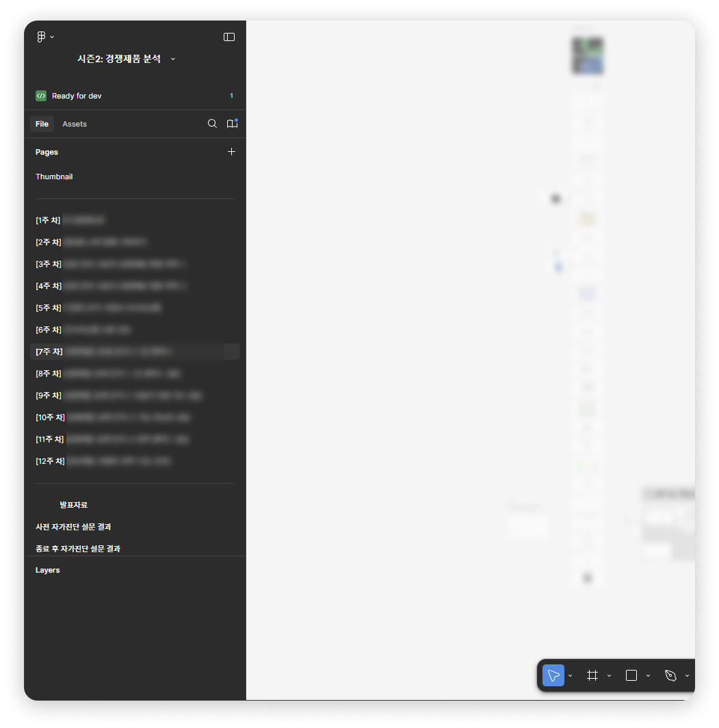Open the Figma main menu logo

click(41, 37)
